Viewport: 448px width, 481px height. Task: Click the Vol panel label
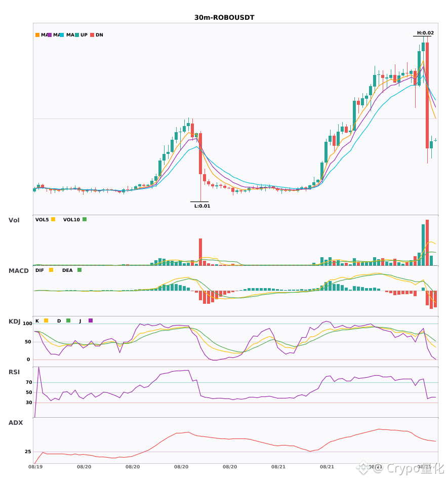(x=14, y=220)
